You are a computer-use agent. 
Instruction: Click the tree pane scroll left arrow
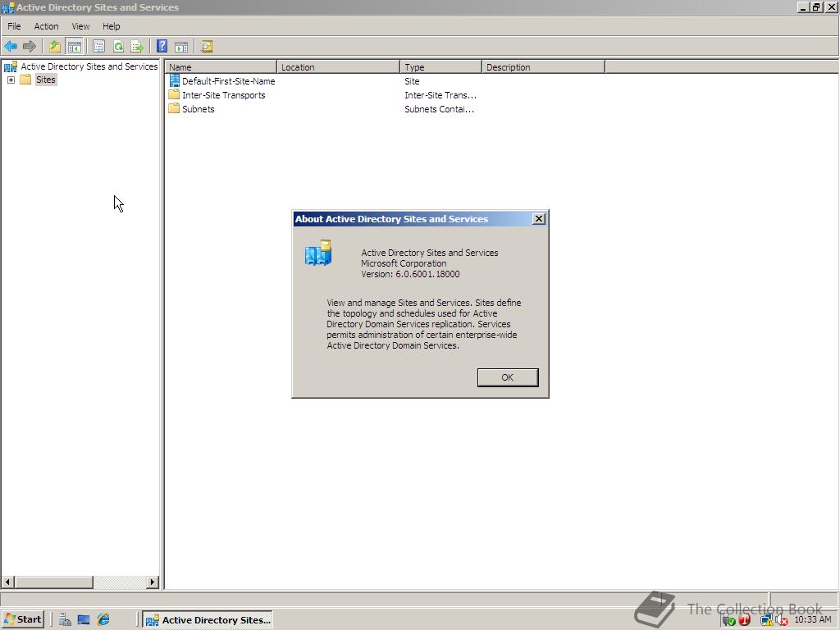[x=7, y=582]
